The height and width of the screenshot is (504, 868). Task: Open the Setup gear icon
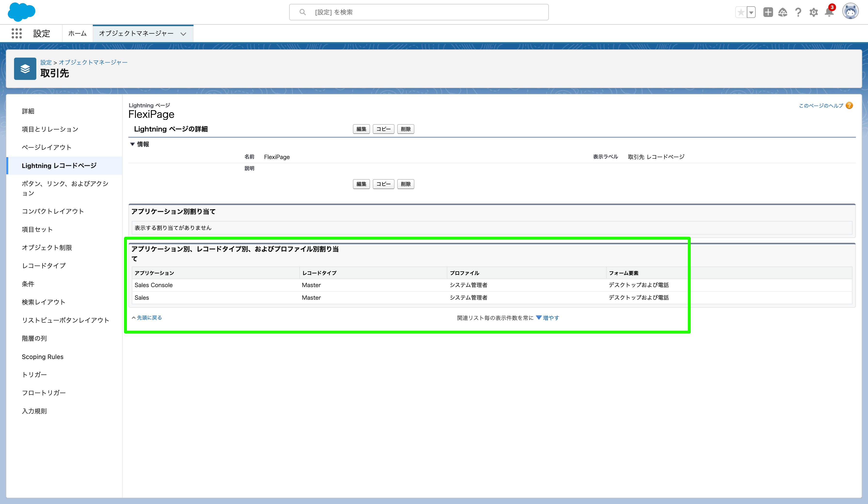click(x=814, y=12)
